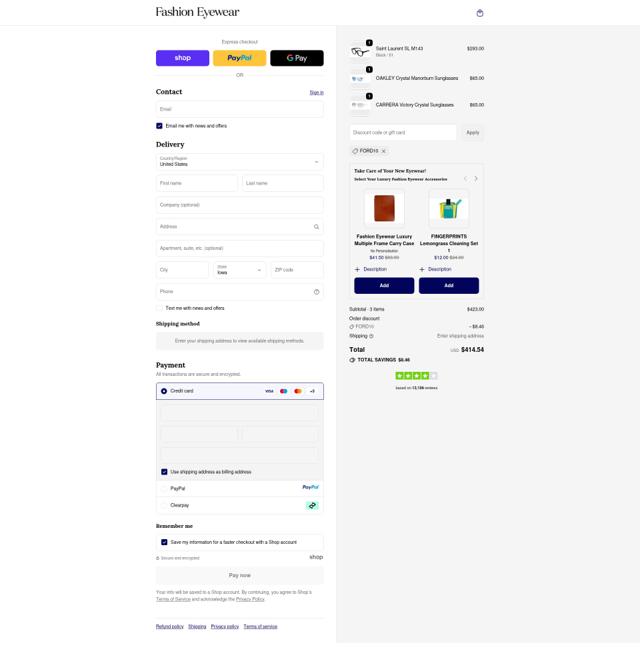Screen dimensions: 640x669
Task: Pay with the Shop Pay express button
Action: [x=182, y=58]
